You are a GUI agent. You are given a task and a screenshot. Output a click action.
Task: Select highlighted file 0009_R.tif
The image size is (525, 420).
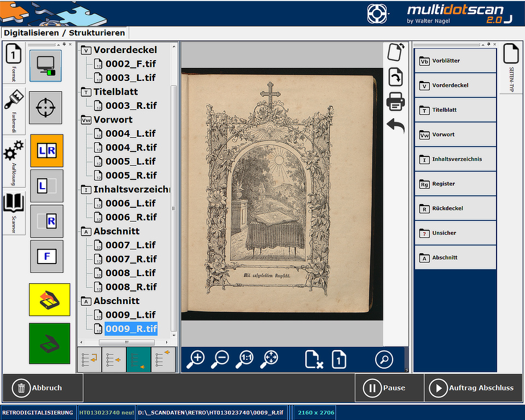(131, 329)
